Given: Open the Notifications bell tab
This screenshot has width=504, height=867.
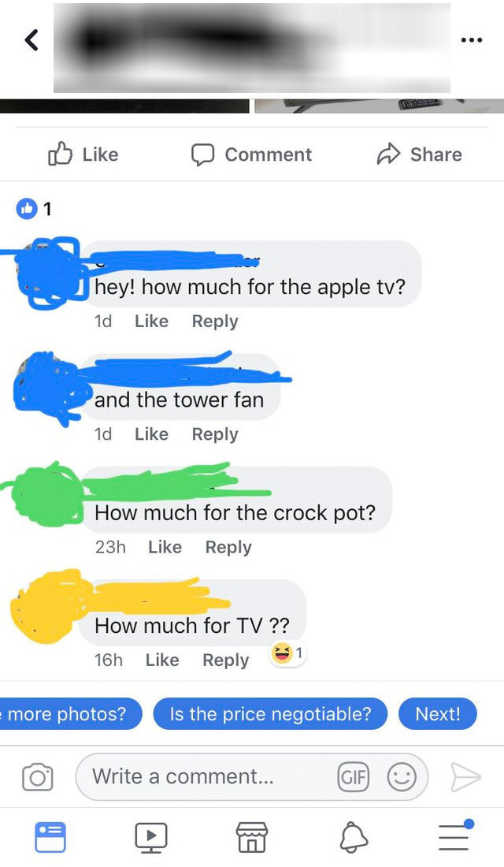Looking at the screenshot, I should pos(353,836).
